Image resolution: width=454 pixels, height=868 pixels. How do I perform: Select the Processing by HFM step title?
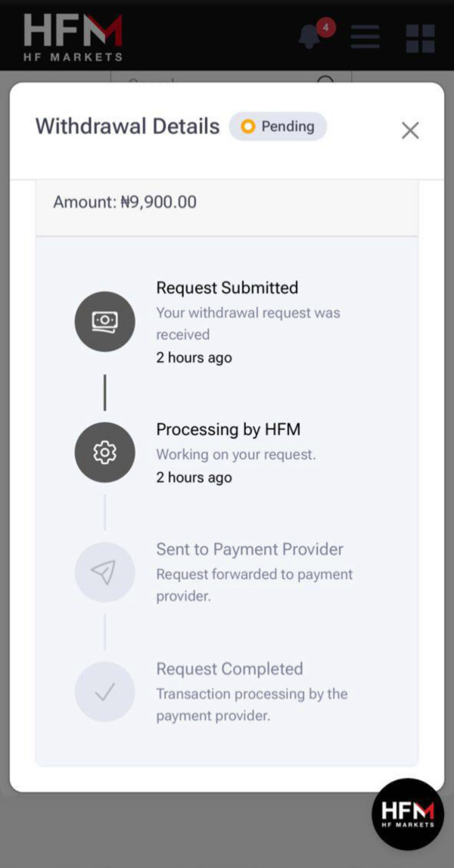point(228,429)
